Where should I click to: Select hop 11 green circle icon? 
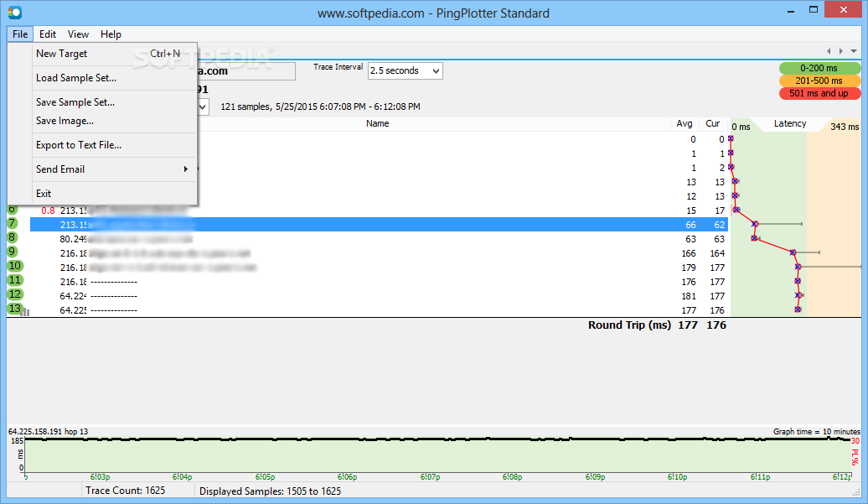point(15,280)
